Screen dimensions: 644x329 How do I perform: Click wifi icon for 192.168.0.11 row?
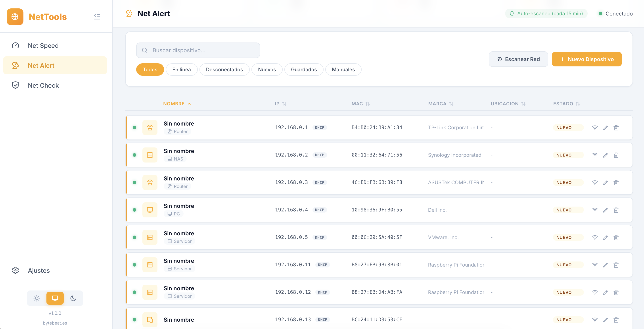point(595,265)
